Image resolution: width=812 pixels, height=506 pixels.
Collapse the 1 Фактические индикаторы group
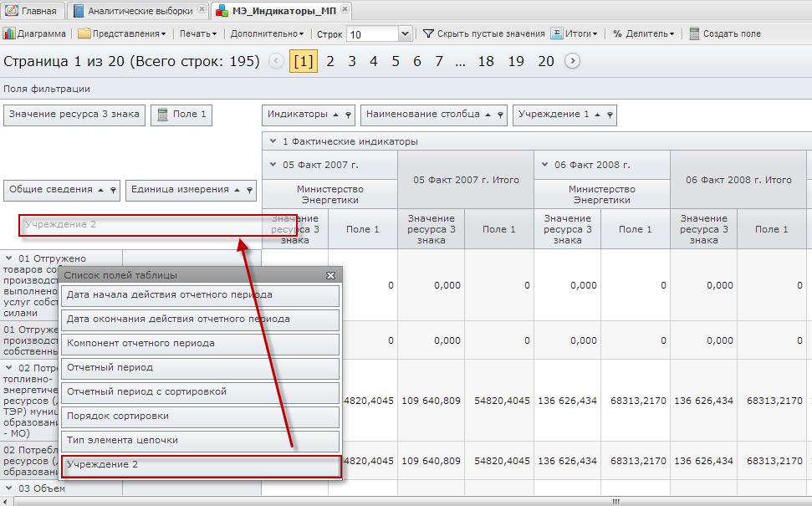click(x=273, y=141)
